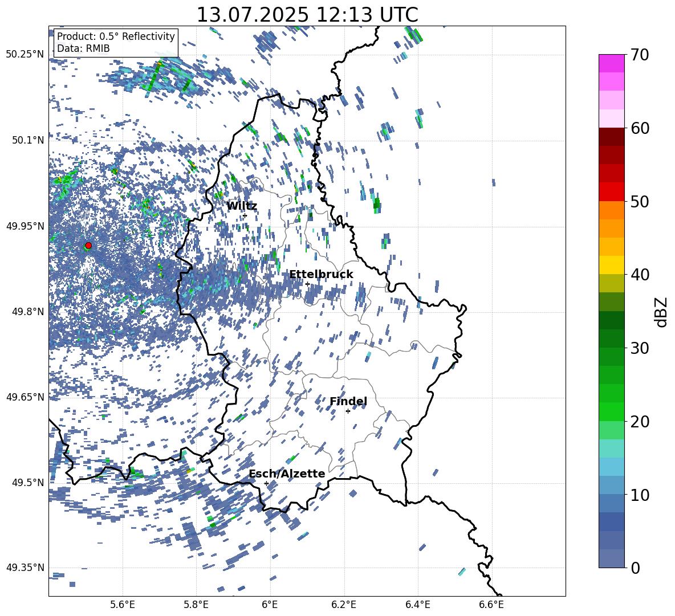Click the 49.95°N latitude label
675x616 pixels.
25,226
